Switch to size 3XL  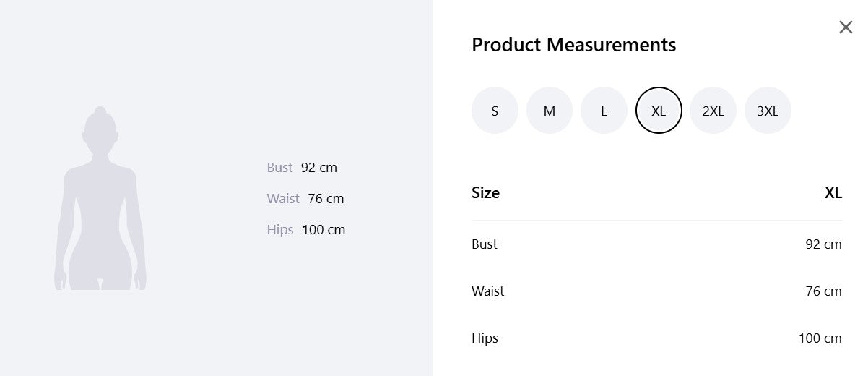[768, 111]
